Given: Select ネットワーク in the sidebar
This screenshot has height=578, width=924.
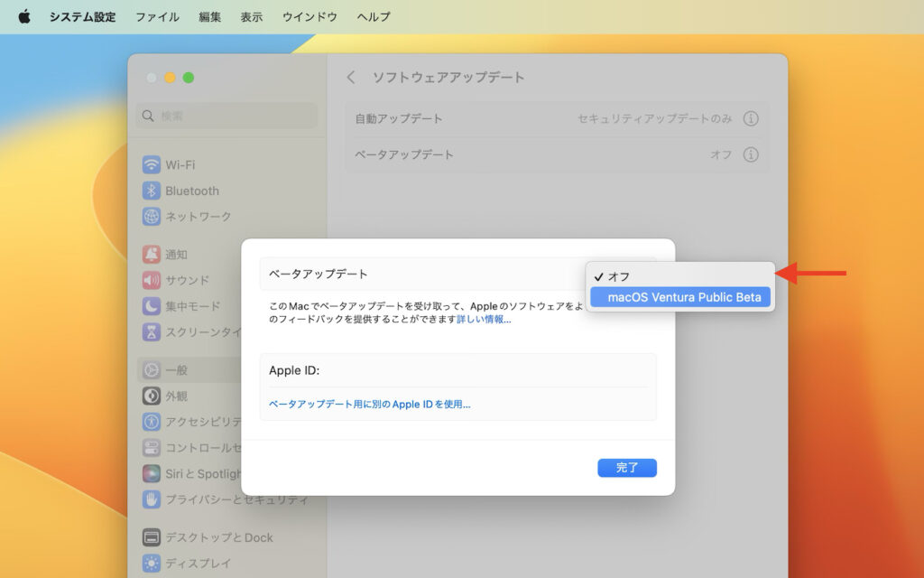Looking at the screenshot, I should (x=200, y=217).
